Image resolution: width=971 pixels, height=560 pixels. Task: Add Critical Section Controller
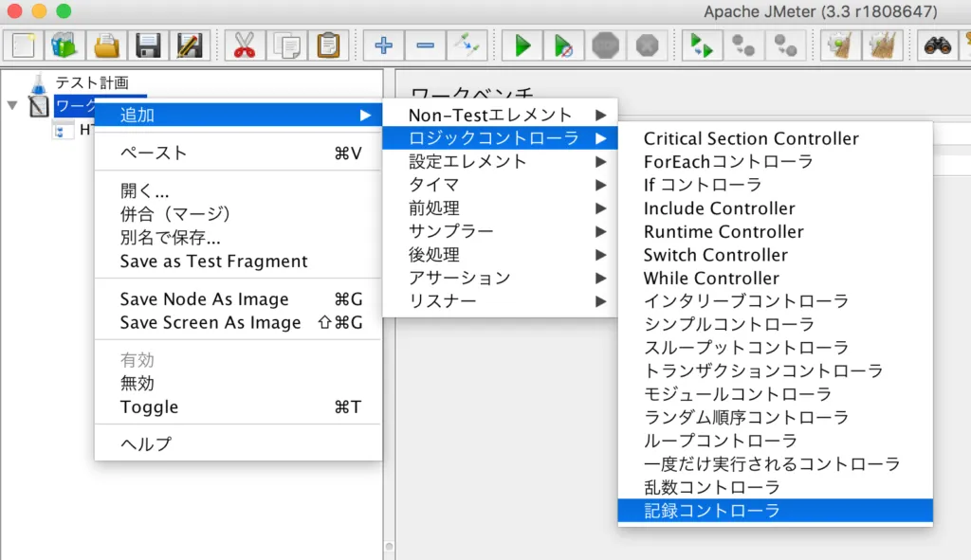[x=776, y=138]
